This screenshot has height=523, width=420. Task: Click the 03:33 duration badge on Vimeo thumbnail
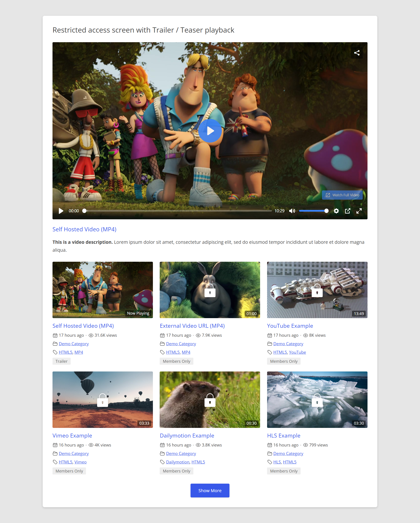coord(144,423)
